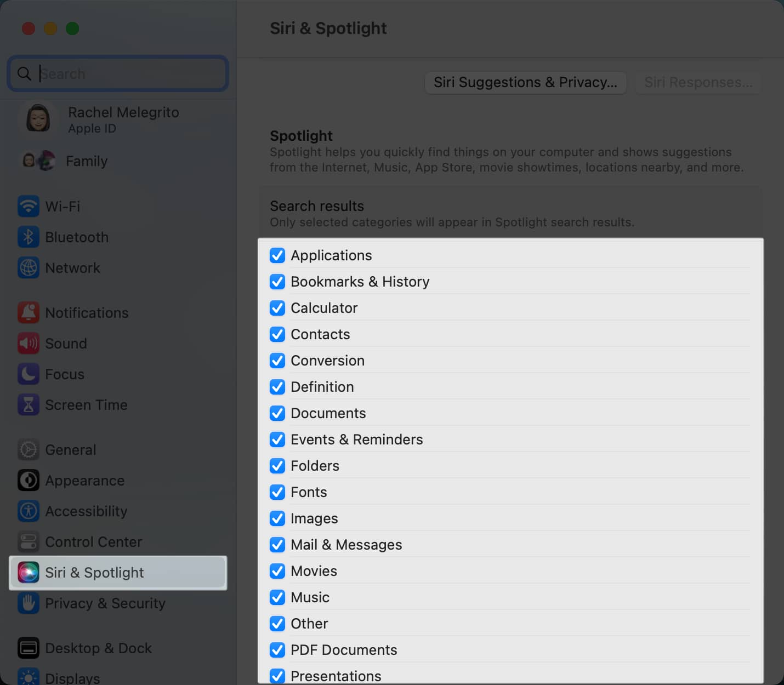Toggle the Fonts checkbox
Image resolution: width=784 pixels, height=685 pixels.
pos(277,492)
